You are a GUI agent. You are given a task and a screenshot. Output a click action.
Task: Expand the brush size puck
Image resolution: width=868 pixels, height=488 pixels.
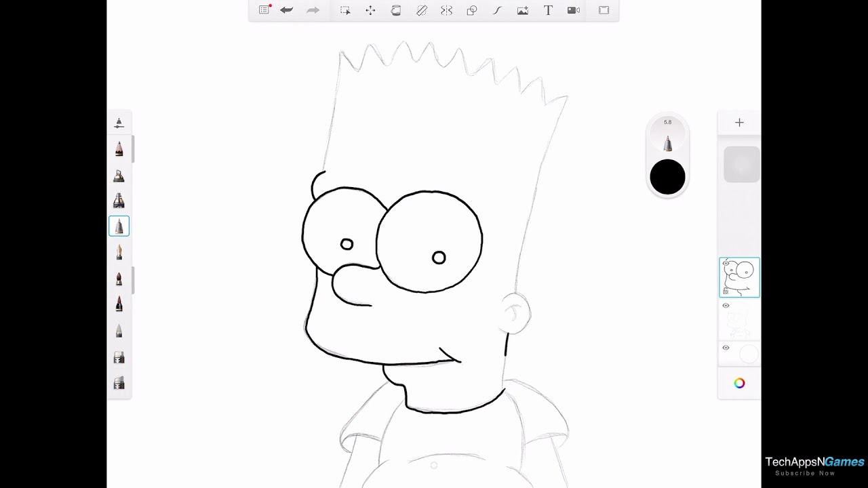(667, 142)
